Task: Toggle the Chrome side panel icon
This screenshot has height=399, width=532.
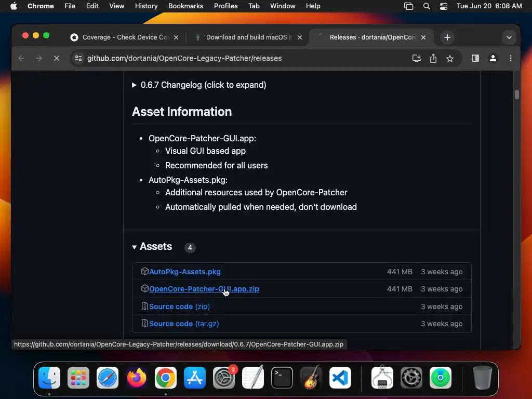Action: [475, 58]
